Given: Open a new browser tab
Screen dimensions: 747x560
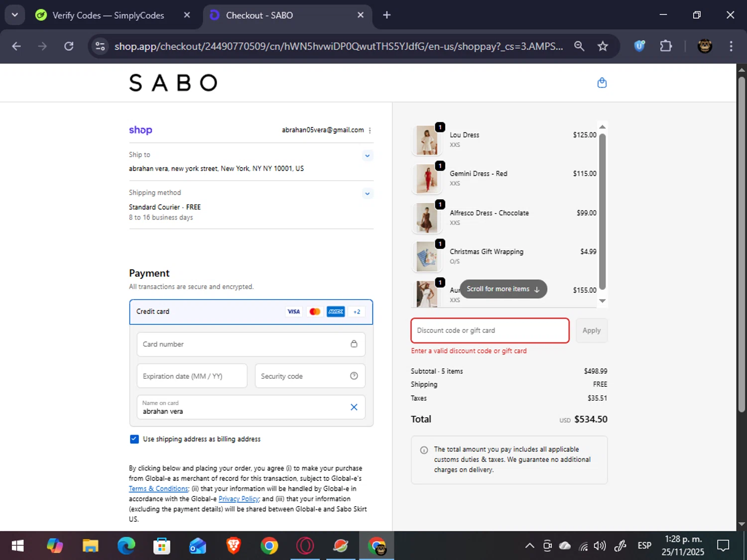Looking at the screenshot, I should click(386, 15).
